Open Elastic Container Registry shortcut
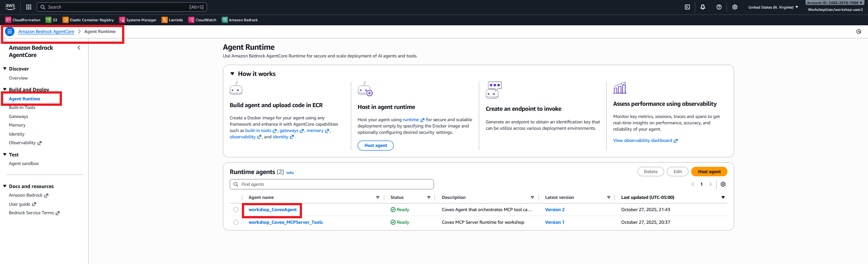Viewport: 868px width, 264px height. coord(88,20)
